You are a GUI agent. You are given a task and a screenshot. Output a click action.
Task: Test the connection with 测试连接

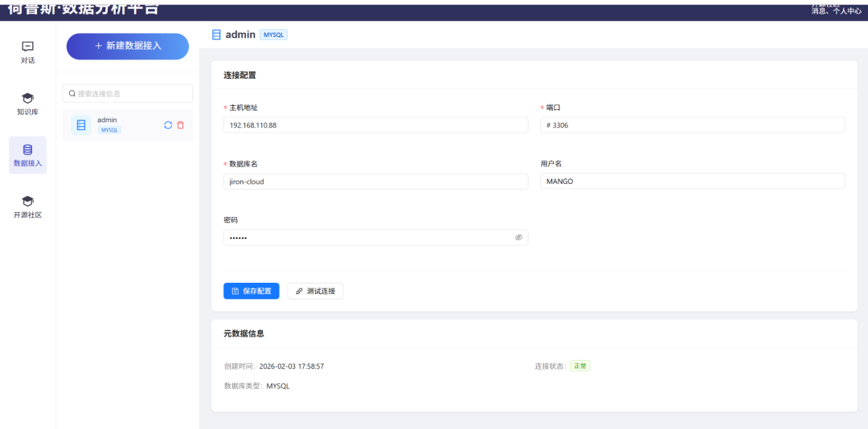[x=316, y=291]
